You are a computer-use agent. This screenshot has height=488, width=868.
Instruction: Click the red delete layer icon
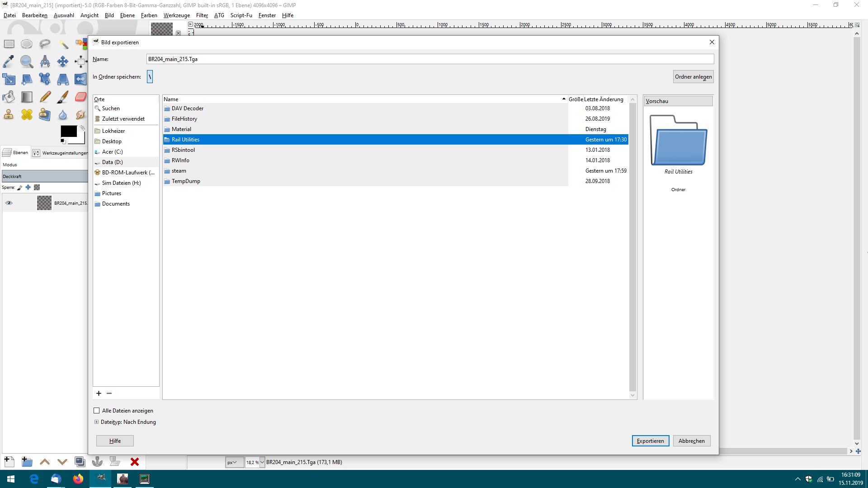(x=134, y=462)
